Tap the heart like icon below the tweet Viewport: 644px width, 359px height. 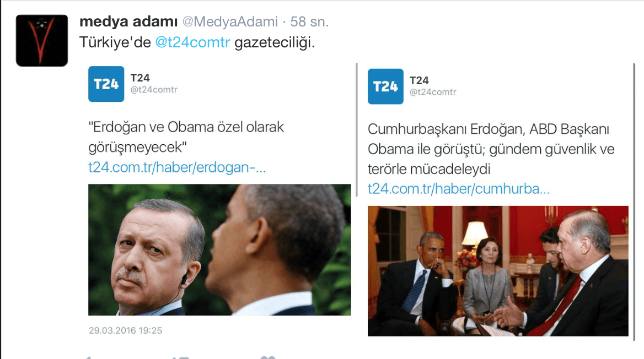pyautogui.click(x=268, y=357)
